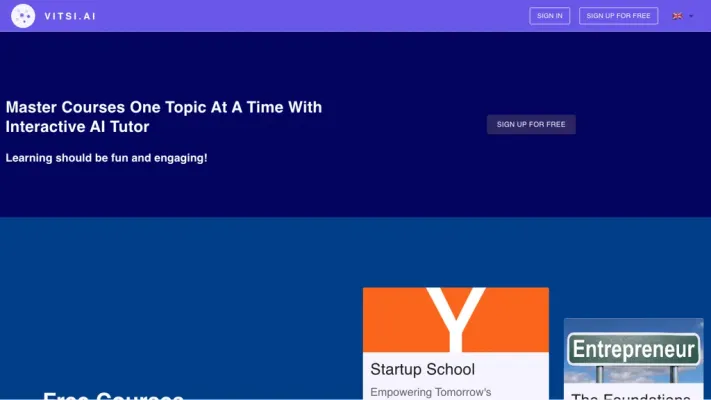The height and width of the screenshot is (400, 711).
Task: Click the UK flag language icon
Action: coord(677,16)
